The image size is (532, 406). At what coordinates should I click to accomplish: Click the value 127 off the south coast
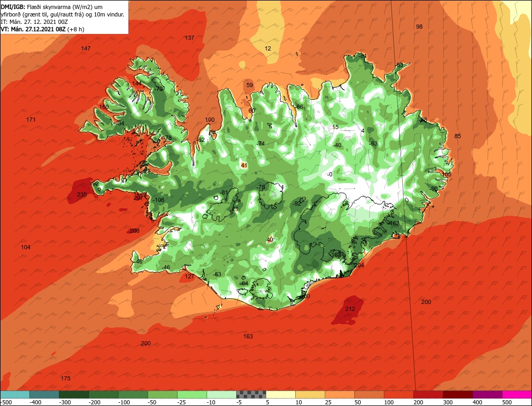click(189, 276)
